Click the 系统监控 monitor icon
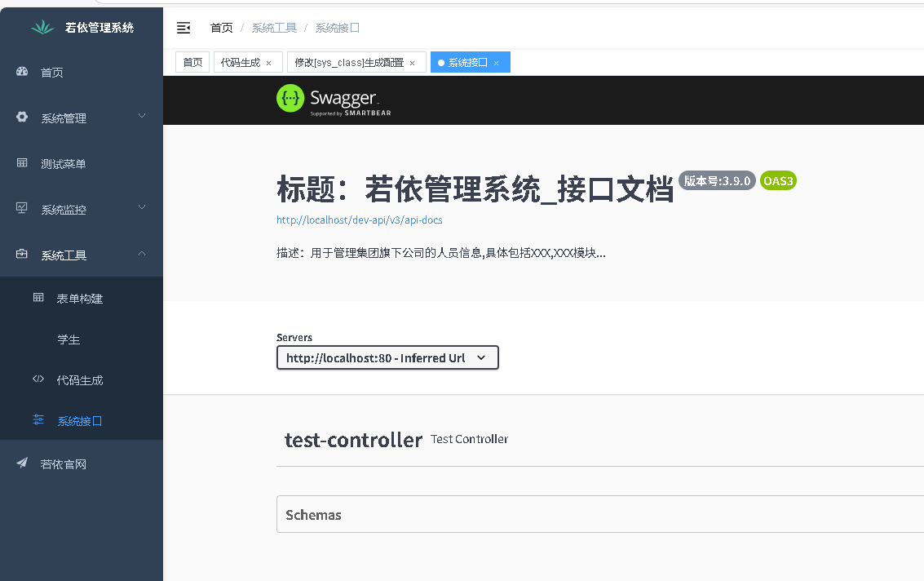The image size is (924, 581). tap(22, 208)
